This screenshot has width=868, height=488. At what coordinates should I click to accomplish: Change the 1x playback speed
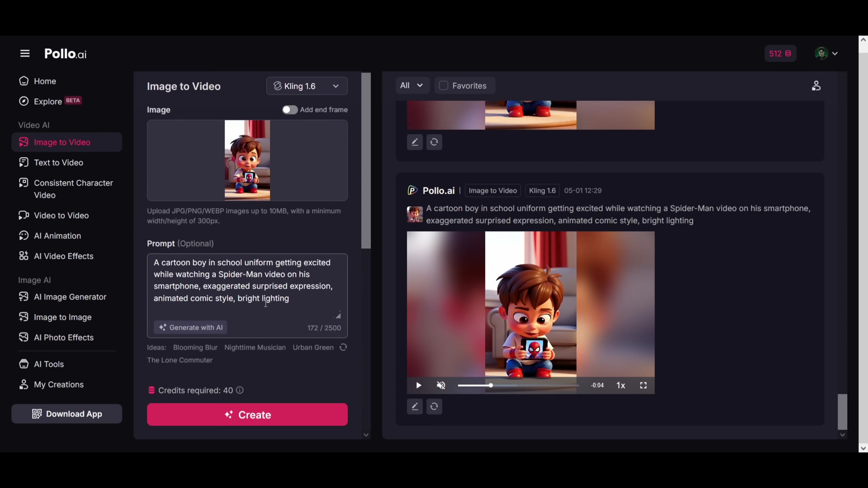pyautogui.click(x=621, y=385)
